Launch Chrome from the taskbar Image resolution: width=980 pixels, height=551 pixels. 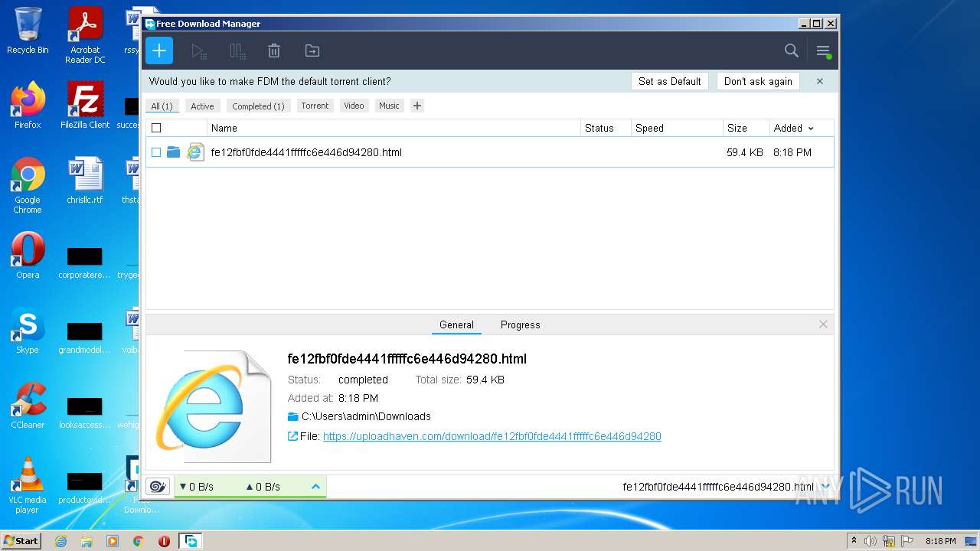139,541
